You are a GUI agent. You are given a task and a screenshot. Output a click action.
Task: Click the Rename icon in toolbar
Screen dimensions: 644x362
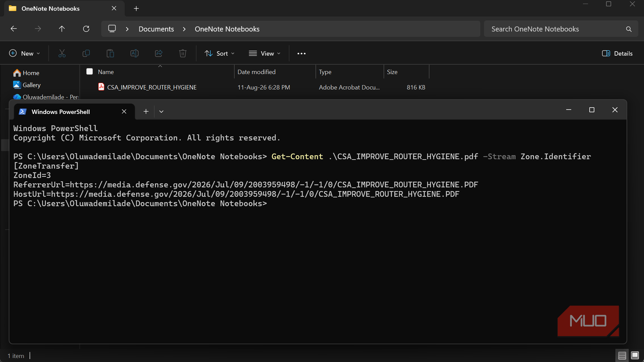(x=135, y=53)
